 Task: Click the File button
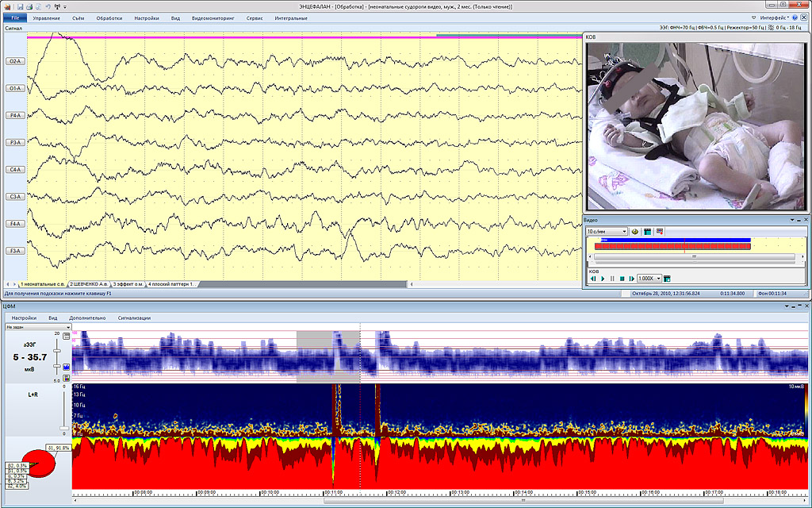click(16, 17)
